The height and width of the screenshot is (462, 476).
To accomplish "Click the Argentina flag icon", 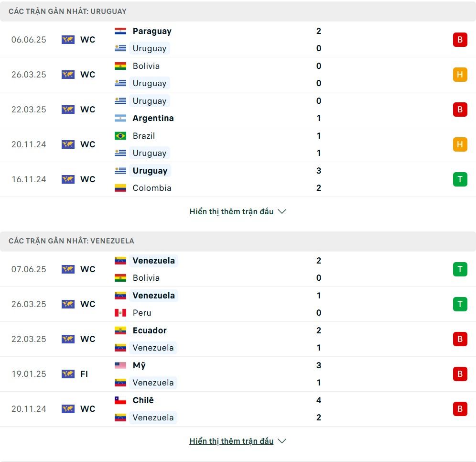I will (x=120, y=118).
